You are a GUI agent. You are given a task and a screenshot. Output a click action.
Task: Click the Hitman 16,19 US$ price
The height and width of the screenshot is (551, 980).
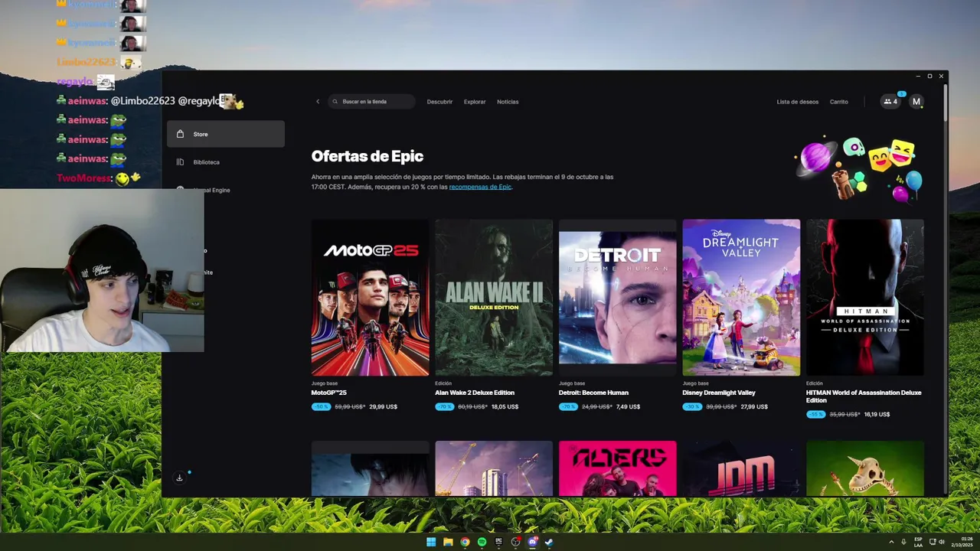click(x=877, y=415)
